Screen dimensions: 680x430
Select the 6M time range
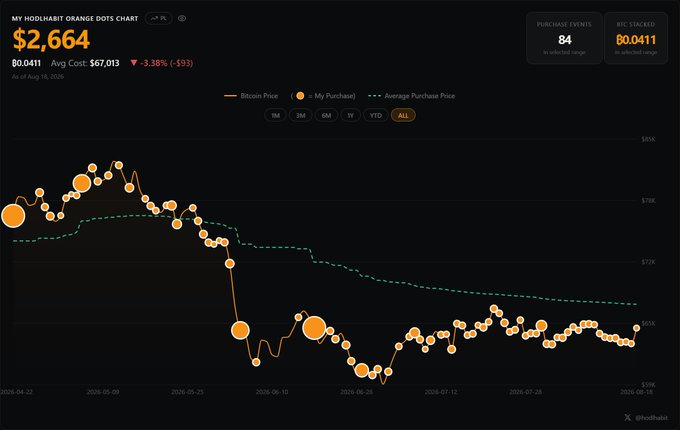(327, 115)
